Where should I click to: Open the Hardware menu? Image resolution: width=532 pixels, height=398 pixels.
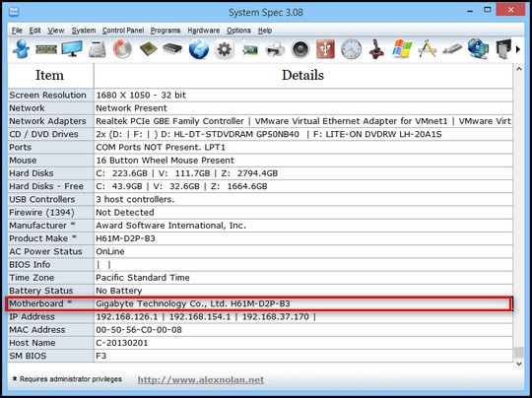204,31
